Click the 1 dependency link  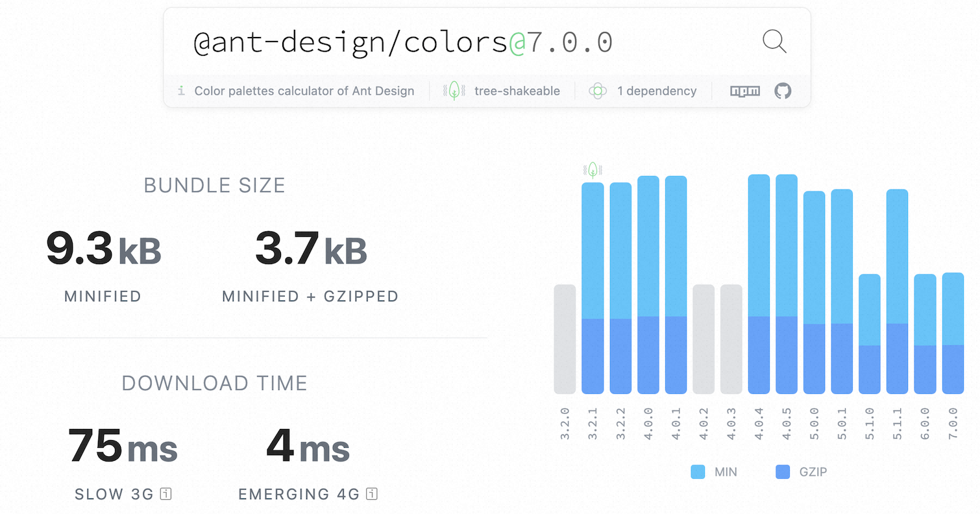(657, 91)
